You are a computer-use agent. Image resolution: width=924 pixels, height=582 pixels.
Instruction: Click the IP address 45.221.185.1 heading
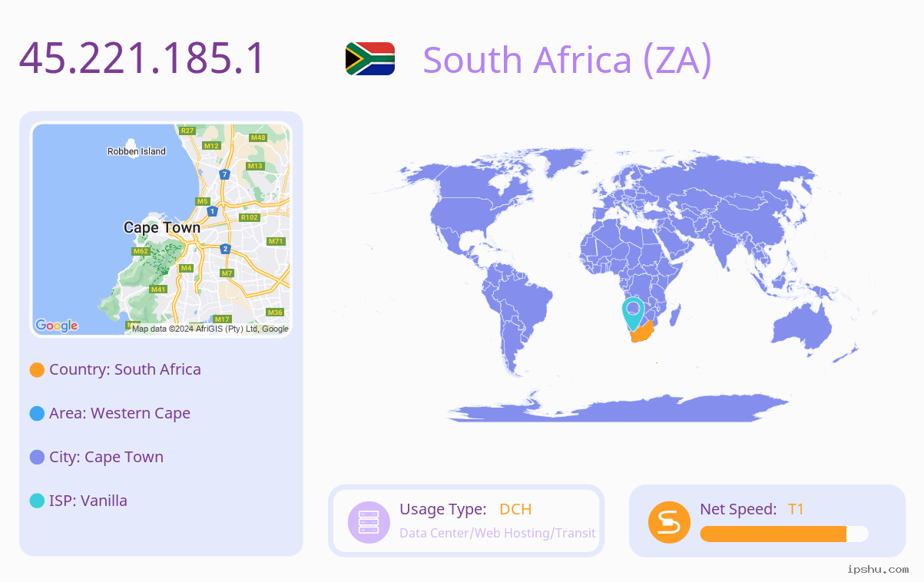(142, 58)
